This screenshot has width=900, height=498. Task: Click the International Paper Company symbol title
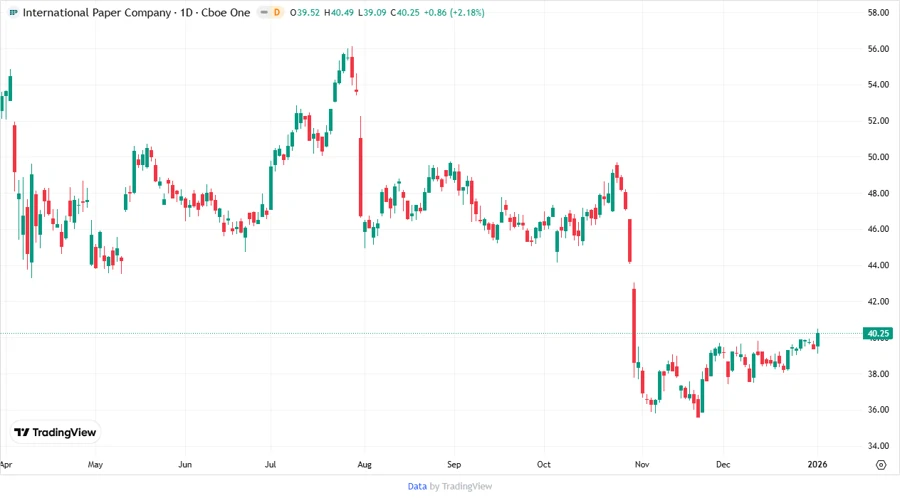[97, 13]
